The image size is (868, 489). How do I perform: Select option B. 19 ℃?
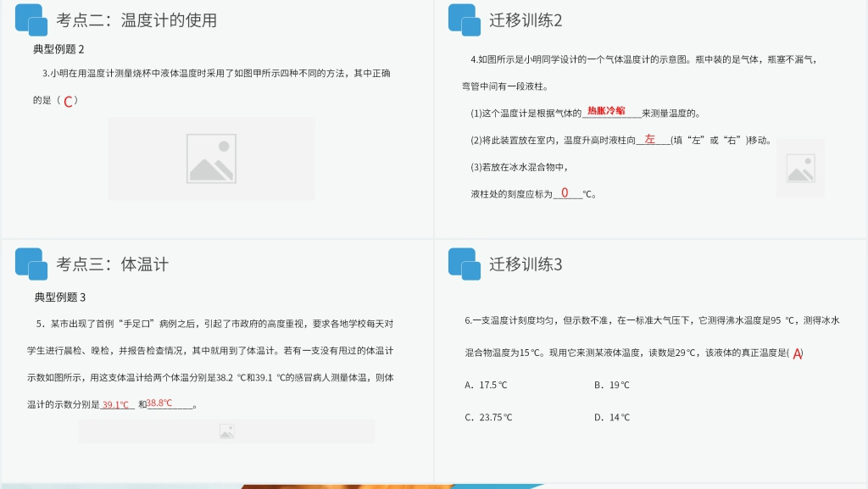pos(612,385)
